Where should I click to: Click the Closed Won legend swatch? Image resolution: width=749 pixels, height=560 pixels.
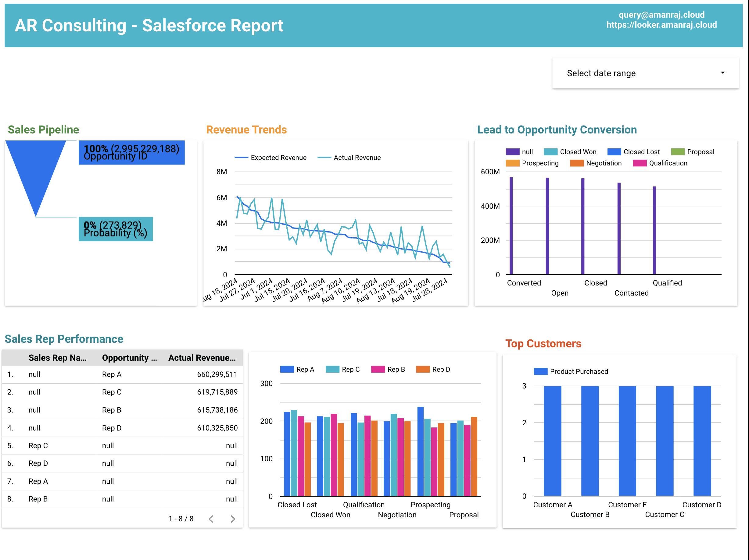(x=550, y=152)
